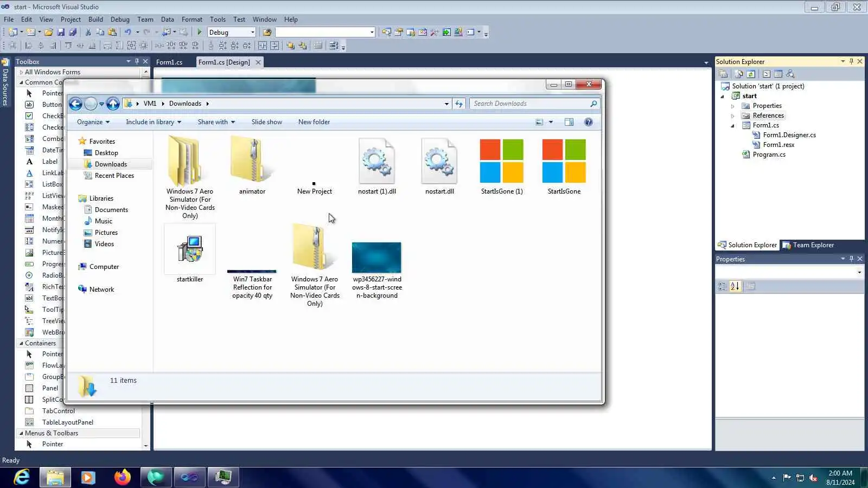The image size is (868, 488).
Task: Expand the Properties node in Solution Explorer
Action: point(732,106)
